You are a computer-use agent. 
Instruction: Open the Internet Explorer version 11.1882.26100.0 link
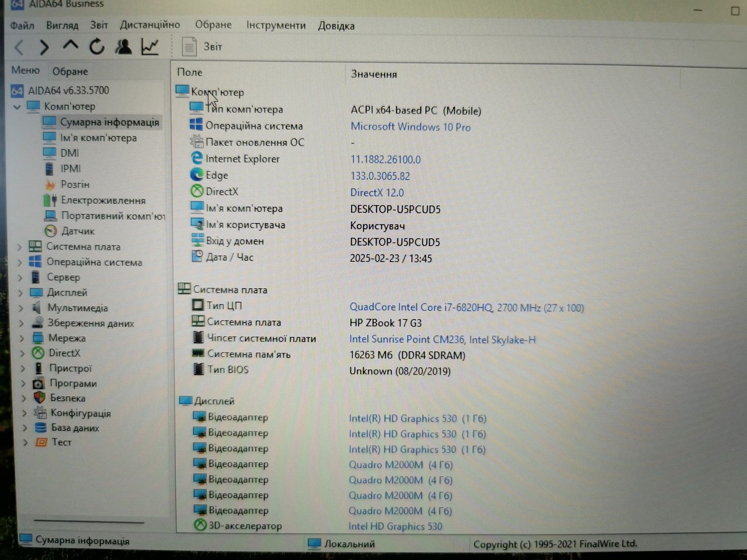(x=385, y=160)
